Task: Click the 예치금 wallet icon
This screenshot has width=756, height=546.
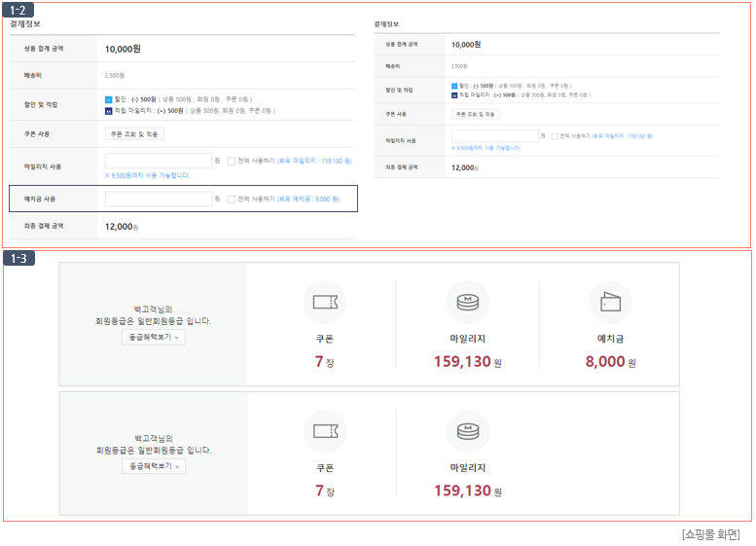Action: (x=610, y=302)
